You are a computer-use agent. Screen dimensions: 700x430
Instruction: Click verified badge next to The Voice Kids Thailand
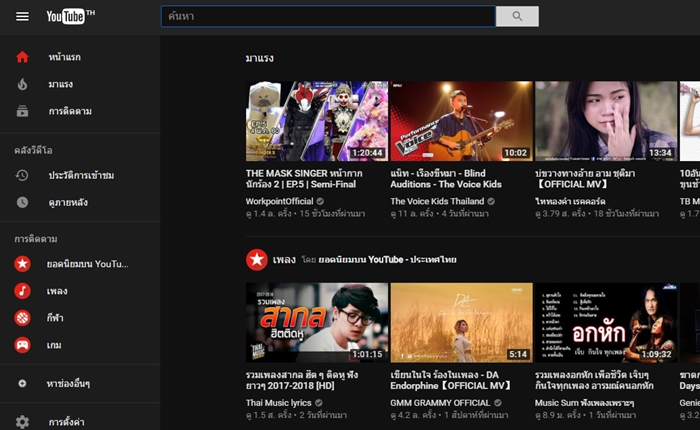[x=491, y=201]
